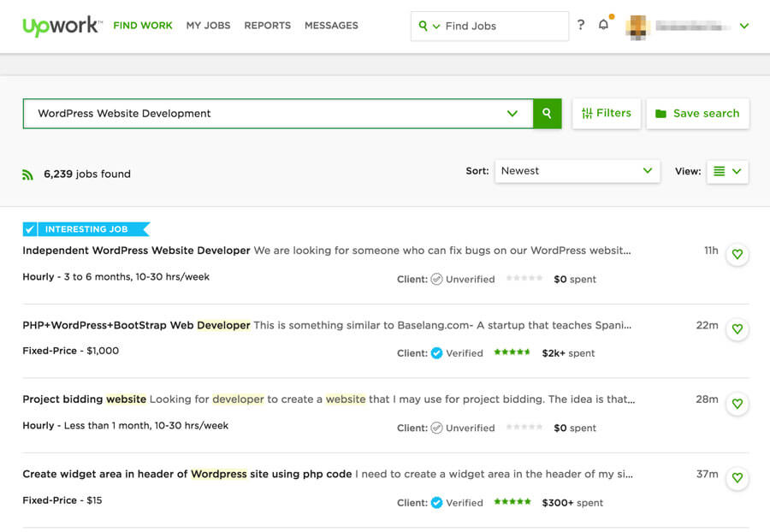
Task: Click the RSS feed icon beside jobs count
Action: click(x=27, y=173)
